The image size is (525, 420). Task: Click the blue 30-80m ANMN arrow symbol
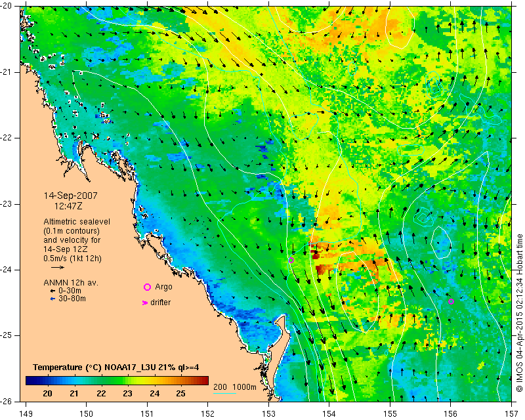(52, 299)
